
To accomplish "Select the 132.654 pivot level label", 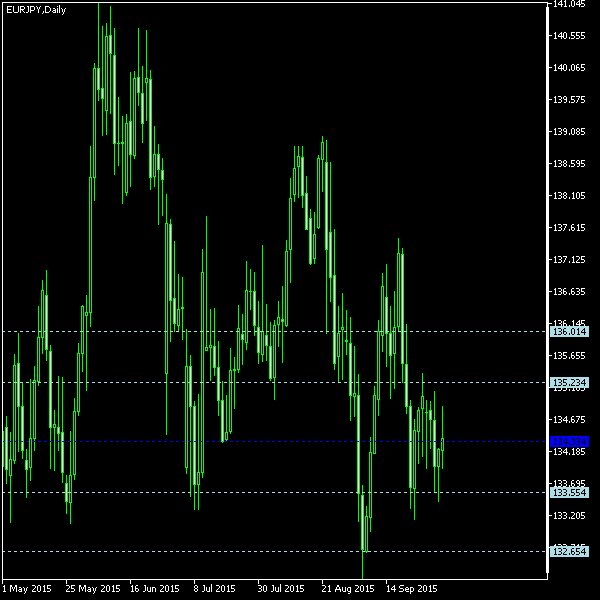I will 569,551.
